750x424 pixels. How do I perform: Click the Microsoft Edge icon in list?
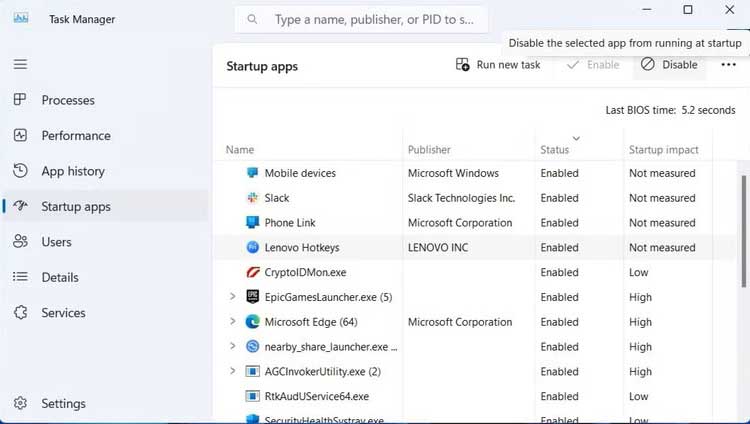[x=253, y=322]
